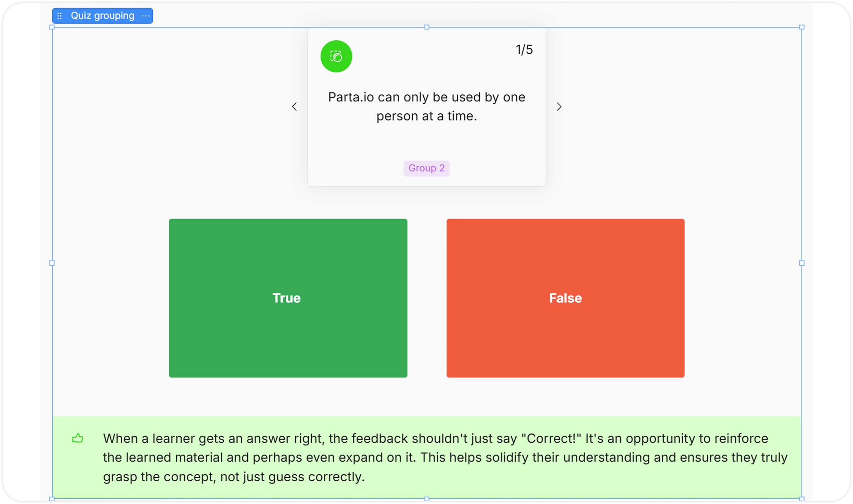Click the thumbs-up icon in the feedback box
This screenshot has width=853, height=504.
pyautogui.click(x=77, y=438)
